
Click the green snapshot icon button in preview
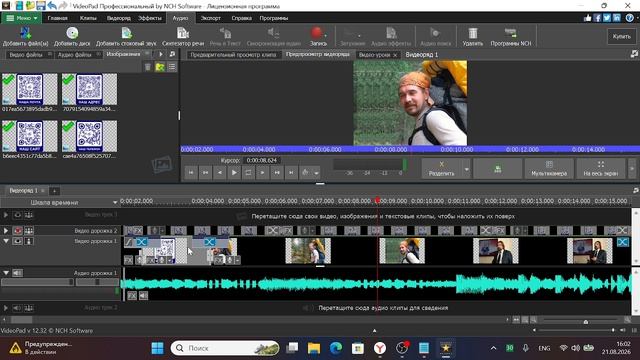click(x=498, y=169)
